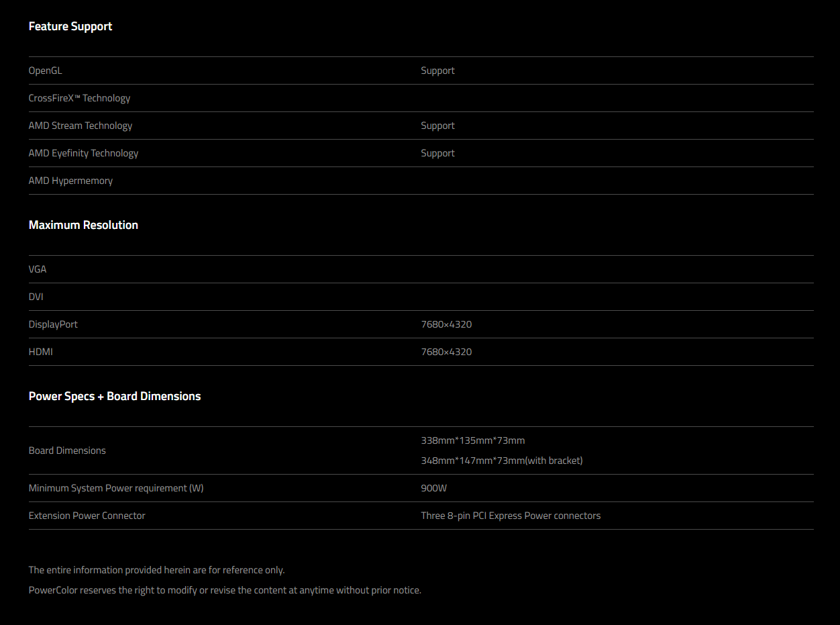This screenshot has width=840, height=625.
Task: Click the HDMI row label
Action: coord(40,352)
